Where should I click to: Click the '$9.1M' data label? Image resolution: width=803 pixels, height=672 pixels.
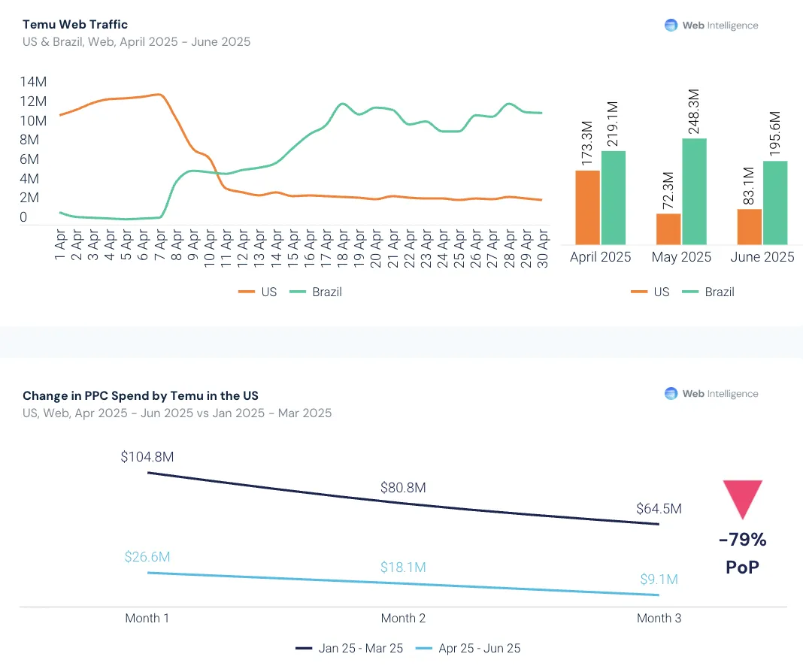pyautogui.click(x=659, y=580)
